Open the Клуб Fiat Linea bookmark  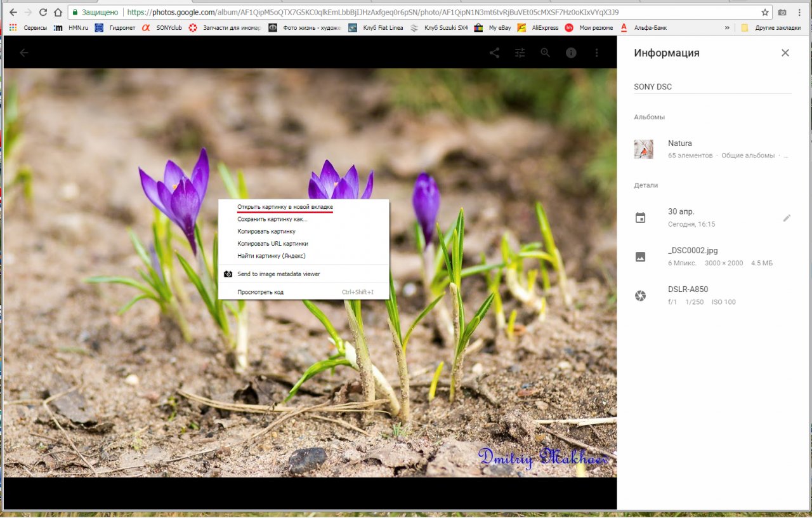376,28
